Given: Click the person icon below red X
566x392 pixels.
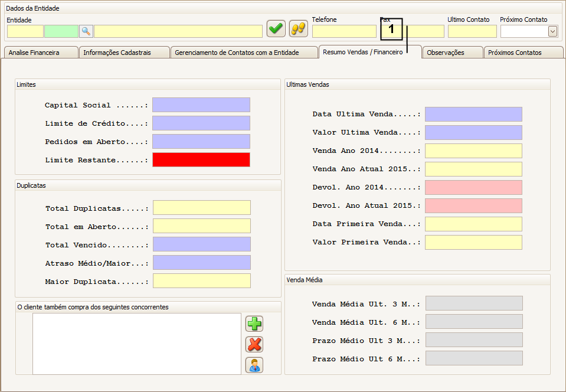Looking at the screenshot, I should 254,365.
